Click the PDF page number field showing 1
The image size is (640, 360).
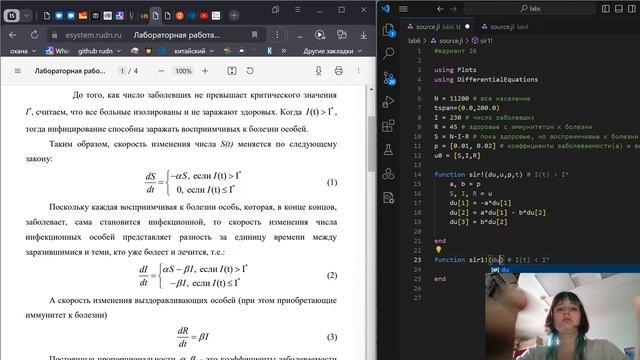[x=122, y=71]
